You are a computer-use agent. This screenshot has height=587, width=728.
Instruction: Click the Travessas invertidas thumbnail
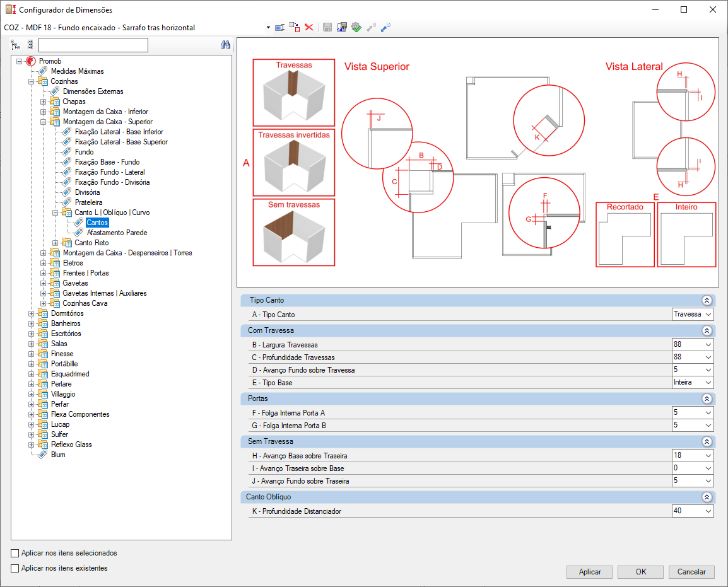click(x=294, y=163)
